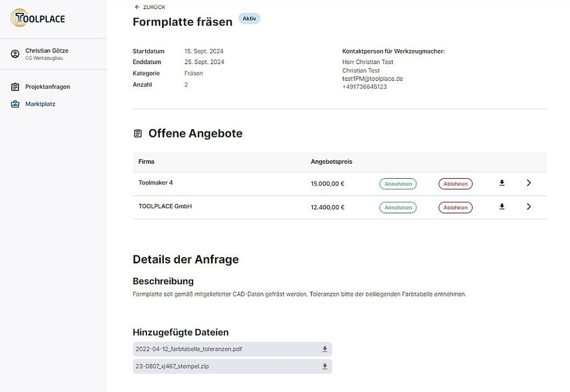Download the Toolmaker 4 offer document
570x392 pixels.
[x=502, y=183]
